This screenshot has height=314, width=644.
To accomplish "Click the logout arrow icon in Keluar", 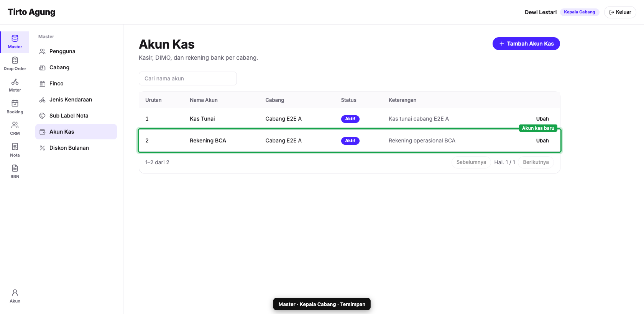I will click(612, 12).
